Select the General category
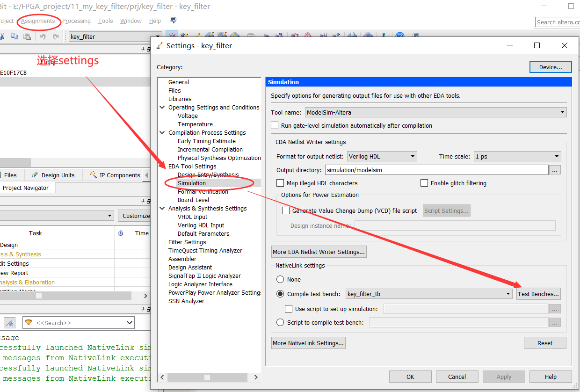This screenshot has width=580, height=392. point(179,82)
